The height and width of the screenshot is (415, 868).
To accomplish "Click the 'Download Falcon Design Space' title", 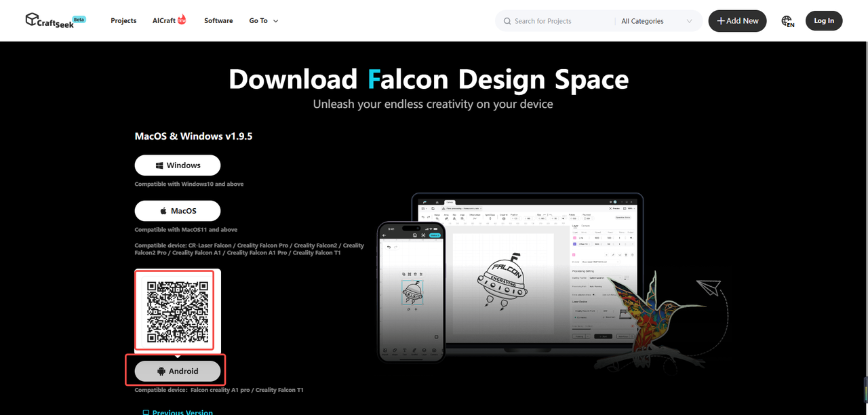I will 429,80.
